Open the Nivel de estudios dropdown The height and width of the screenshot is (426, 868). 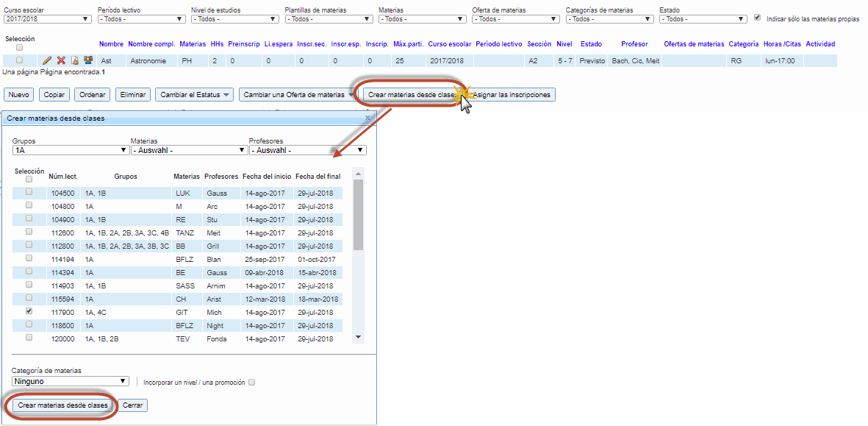coord(234,19)
